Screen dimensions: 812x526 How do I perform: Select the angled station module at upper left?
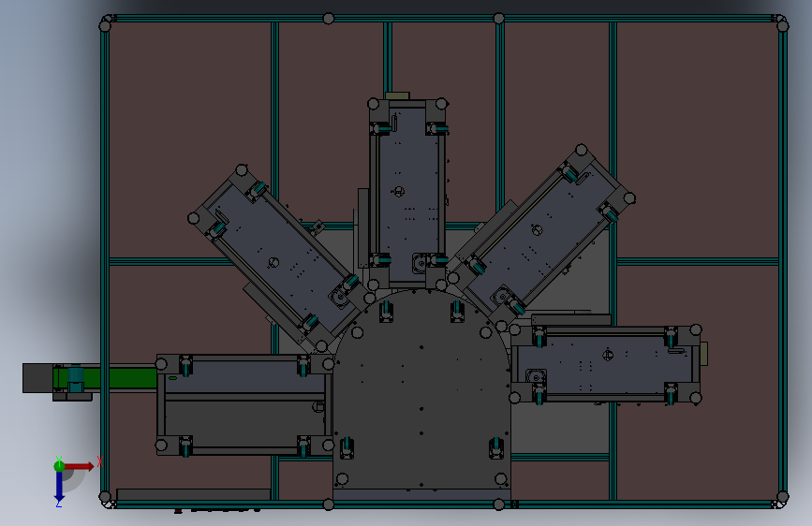(280, 259)
